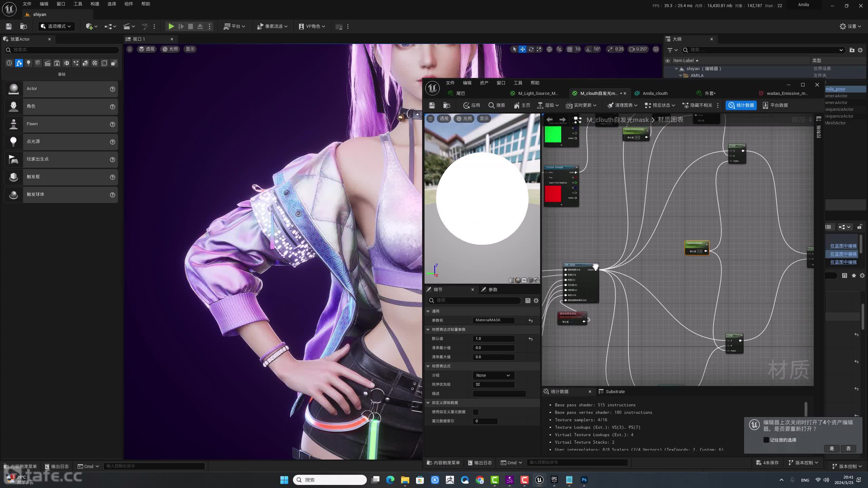Open the main File (文件) menu
The height and width of the screenshot is (488, 868).
tap(27, 4)
